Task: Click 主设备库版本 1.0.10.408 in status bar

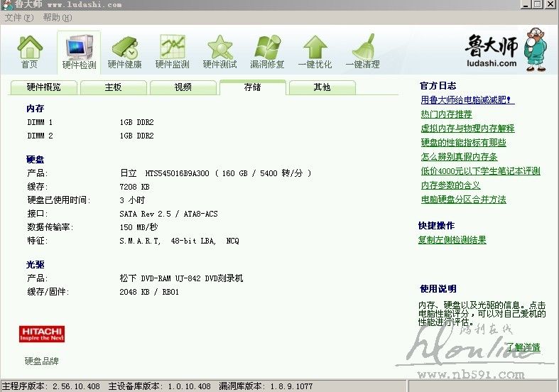Action: 159,386
